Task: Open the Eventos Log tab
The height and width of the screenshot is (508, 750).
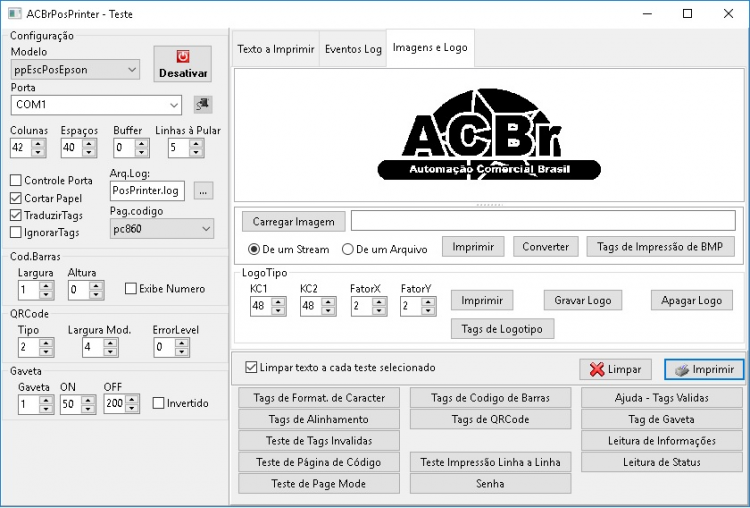Action: (353, 49)
